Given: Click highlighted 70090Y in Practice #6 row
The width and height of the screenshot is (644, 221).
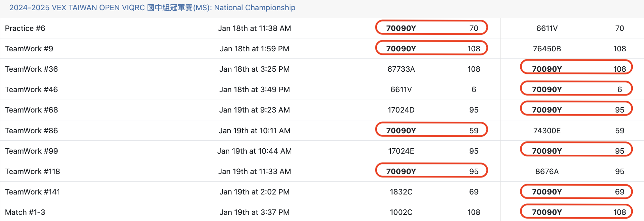Looking at the screenshot, I should [x=401, y=28].
